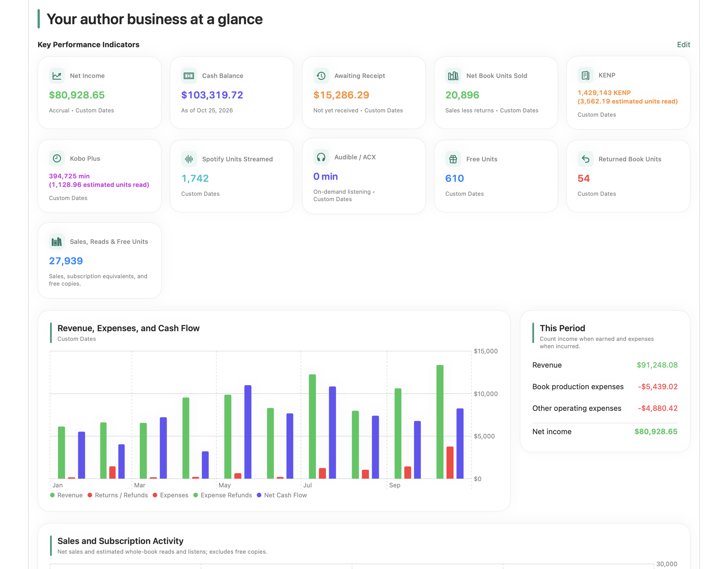This screenshot has height=569, width=728.
Task: Click Other operating expenses -$4,880.42
Action: (657, 408)
